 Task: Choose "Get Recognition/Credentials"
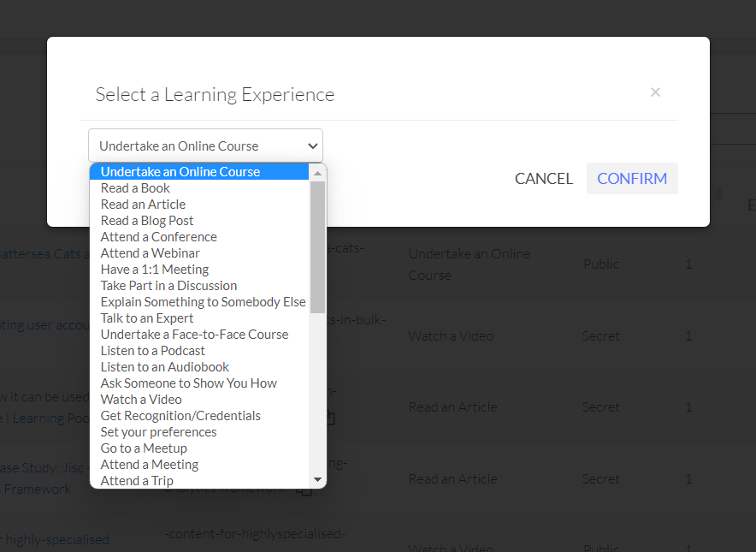pos(180,415)
